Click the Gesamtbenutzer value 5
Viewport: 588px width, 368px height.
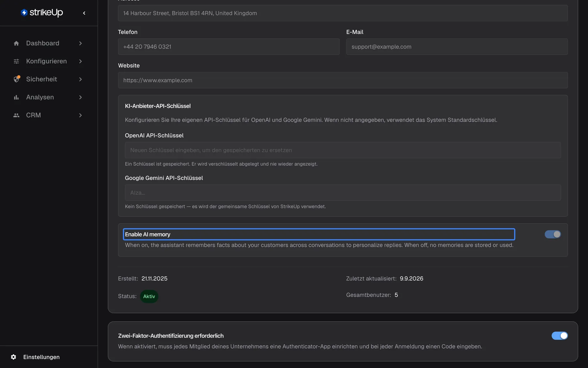[x=396, y=295]
